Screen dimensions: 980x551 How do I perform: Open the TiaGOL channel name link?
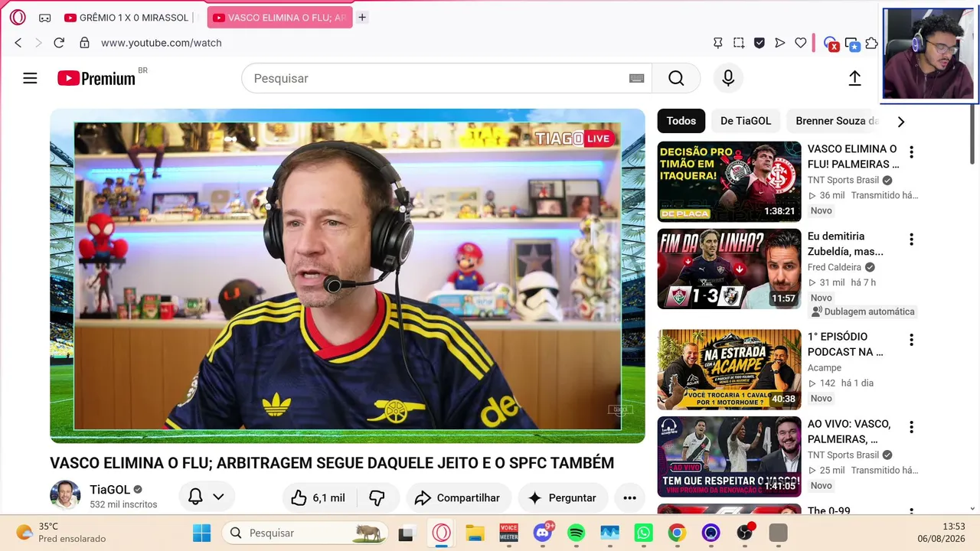pos(109,490)
